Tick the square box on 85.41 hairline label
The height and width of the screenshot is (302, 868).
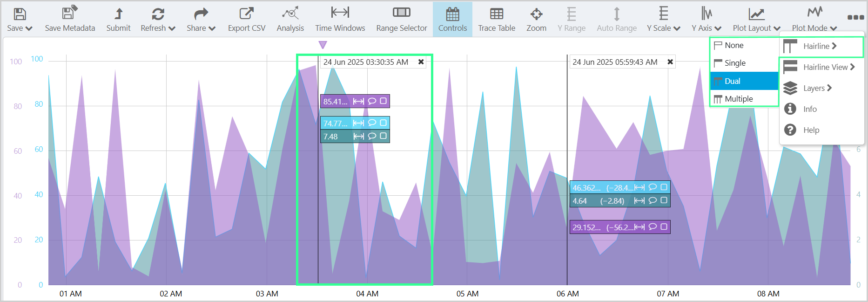tap(383, 101)
